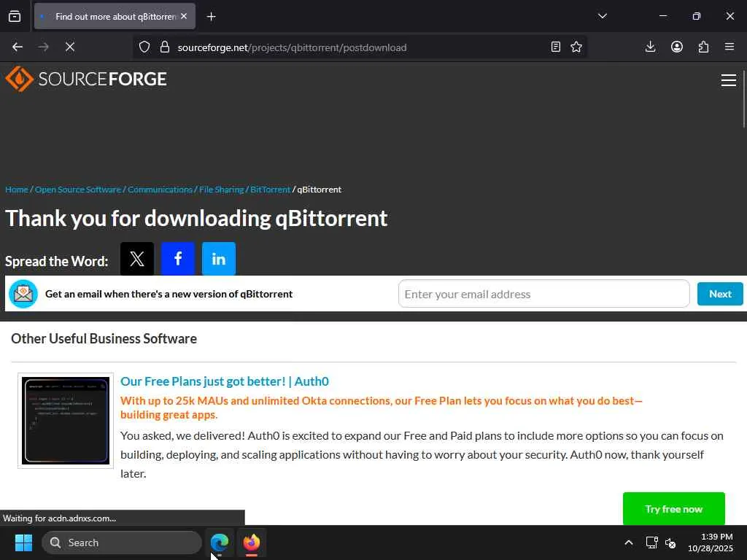Open the extensions puzzle icon
747x560 pixels.
coord(703,47)
